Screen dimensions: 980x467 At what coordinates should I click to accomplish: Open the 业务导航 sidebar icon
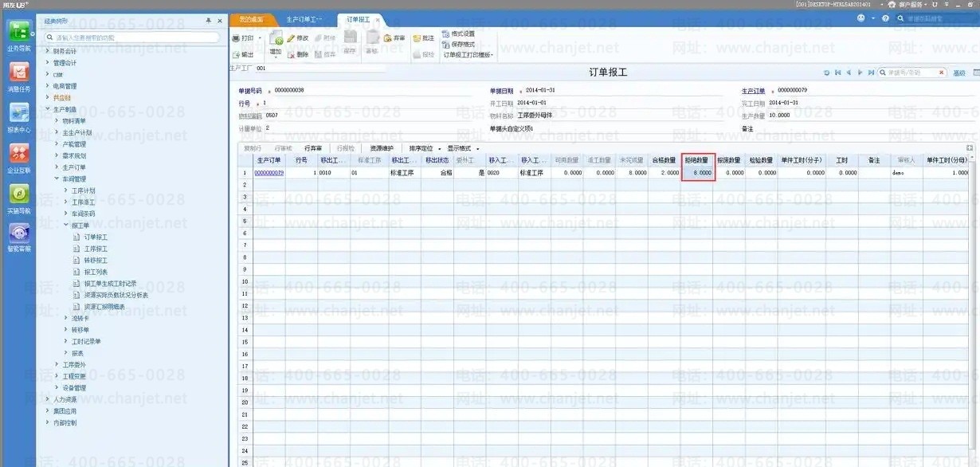19,31
